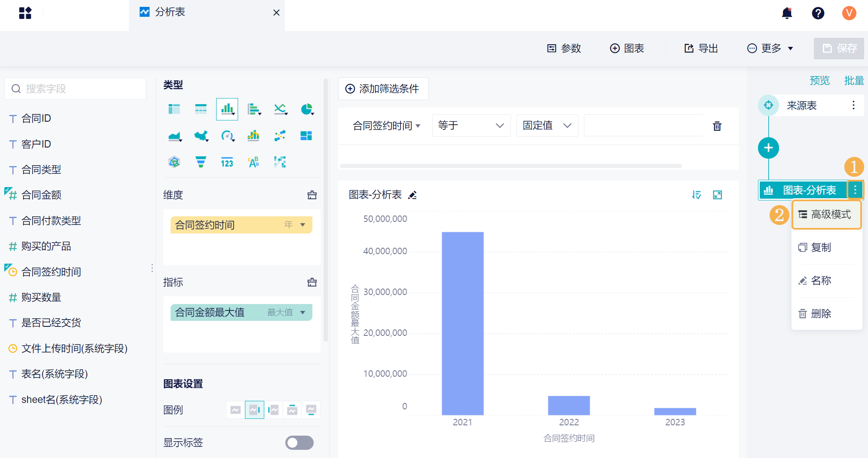Open the 预览 preview link
The image size is (868, 458).
click(x=819, y=80)
